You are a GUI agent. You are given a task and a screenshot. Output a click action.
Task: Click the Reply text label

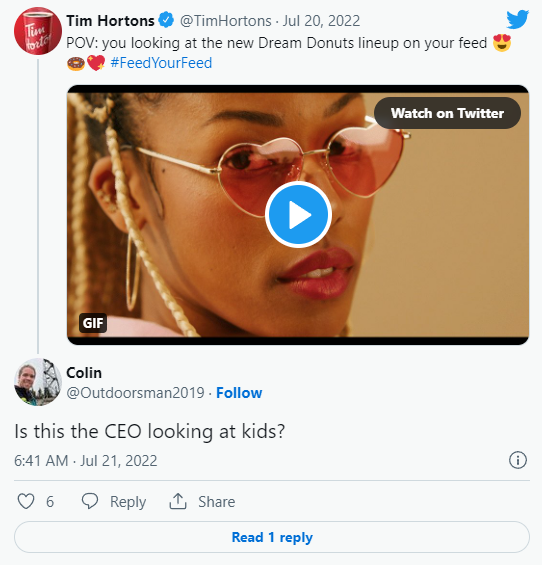coord(128,502)
